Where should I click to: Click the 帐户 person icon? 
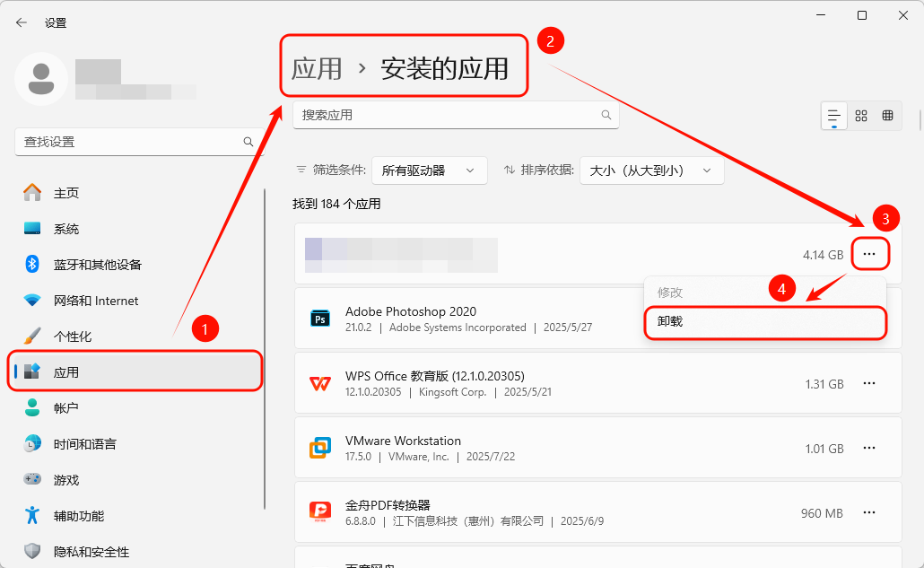[32, 407]
